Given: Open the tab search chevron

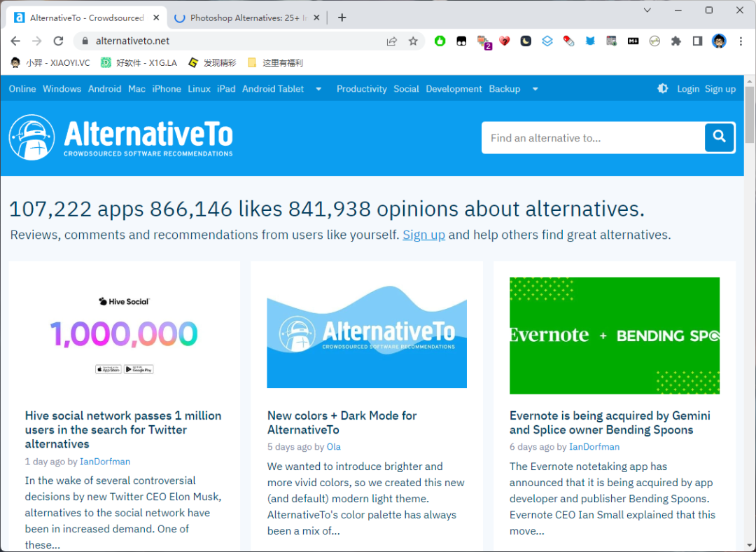Looking at the screenshot, I should pyautogui.click(x=647, y=10).
